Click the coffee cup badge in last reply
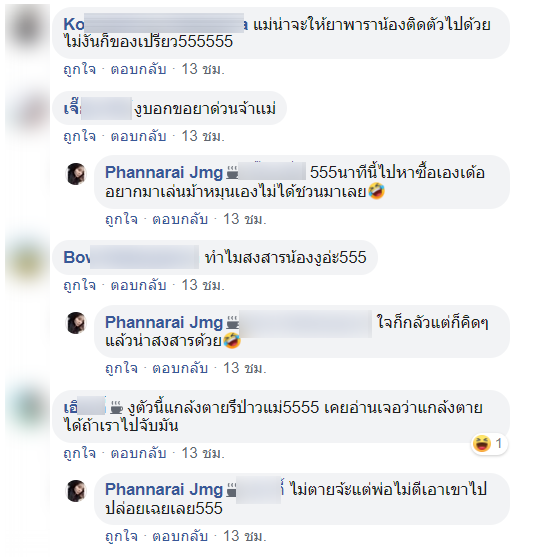 (232, 490)
